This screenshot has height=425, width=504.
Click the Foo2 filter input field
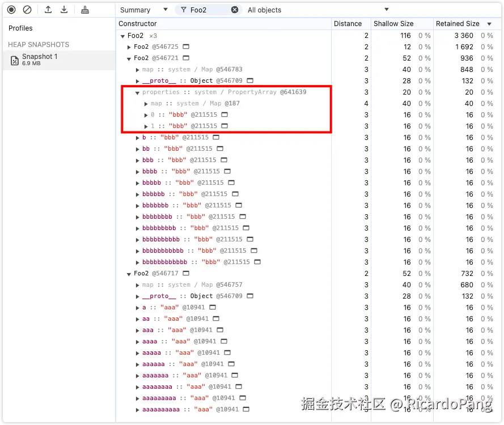coord(208,10)
